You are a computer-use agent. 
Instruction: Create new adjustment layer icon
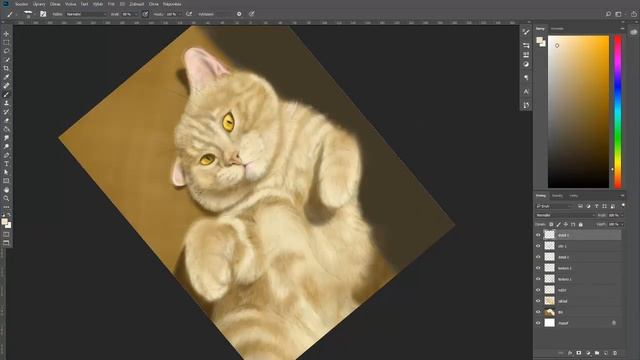[x=588, y=353]
